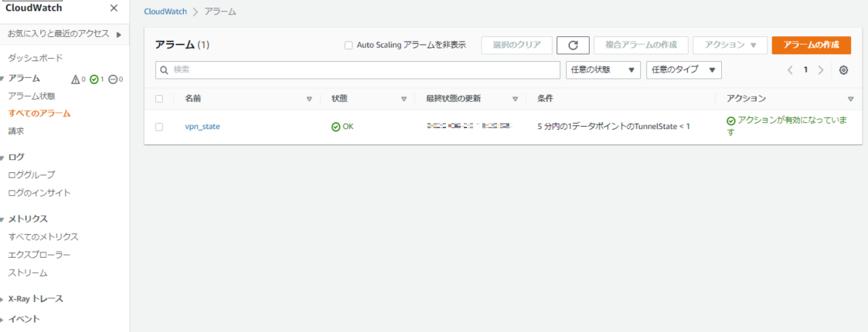The width and height of the screenshot is (868, 332).
Task: Open the vpn_state alarm link
Action: tap(202, 127)
